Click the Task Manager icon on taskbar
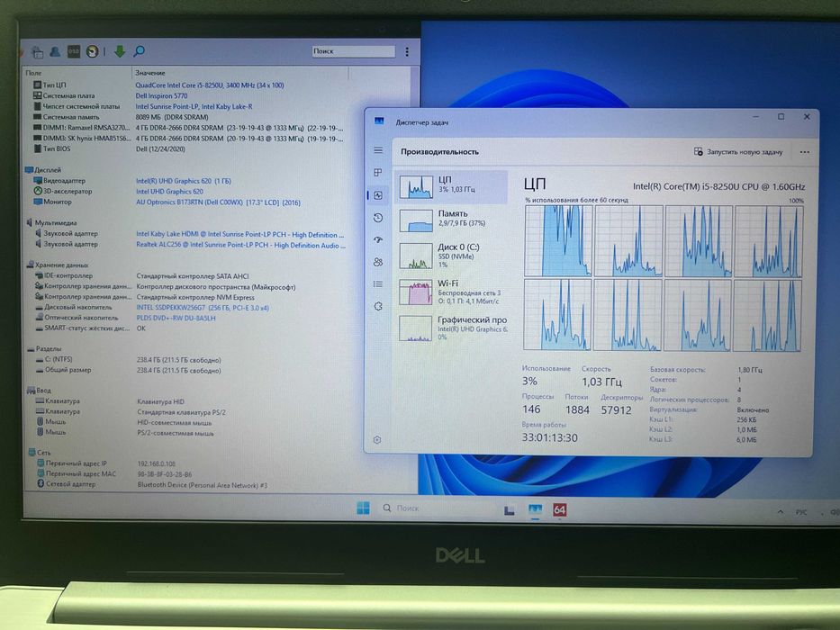840x630 pixels. point(535,509)
